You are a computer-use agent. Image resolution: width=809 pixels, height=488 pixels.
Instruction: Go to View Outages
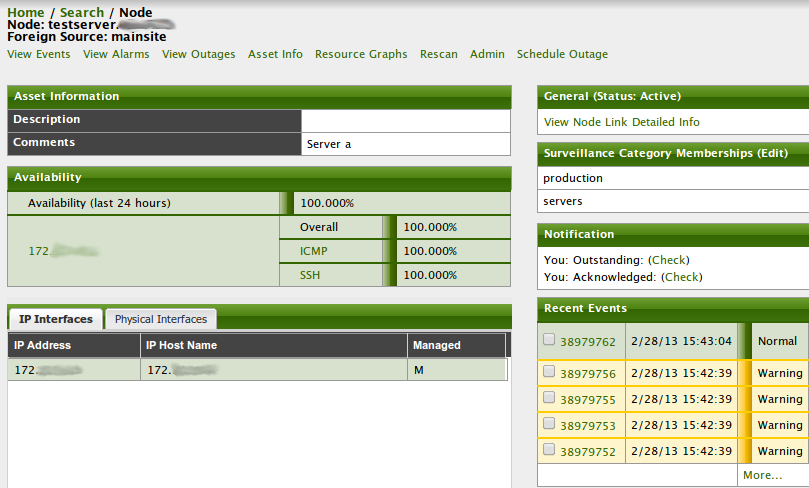(x=199, y=54)
